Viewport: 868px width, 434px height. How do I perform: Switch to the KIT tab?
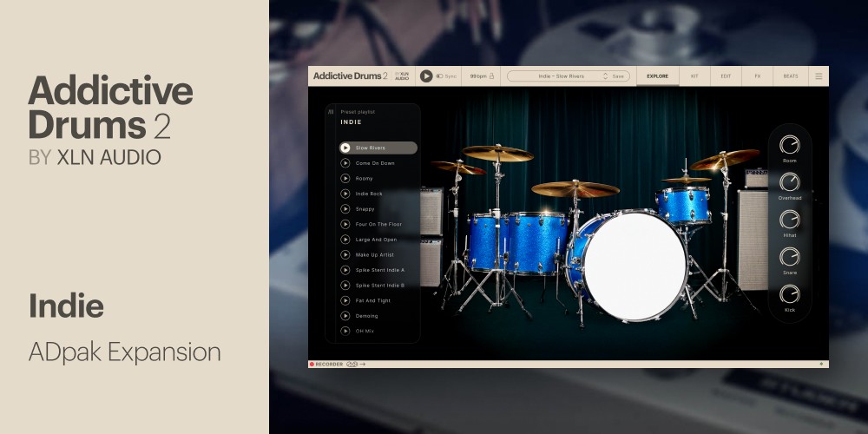tap(694, 76)
